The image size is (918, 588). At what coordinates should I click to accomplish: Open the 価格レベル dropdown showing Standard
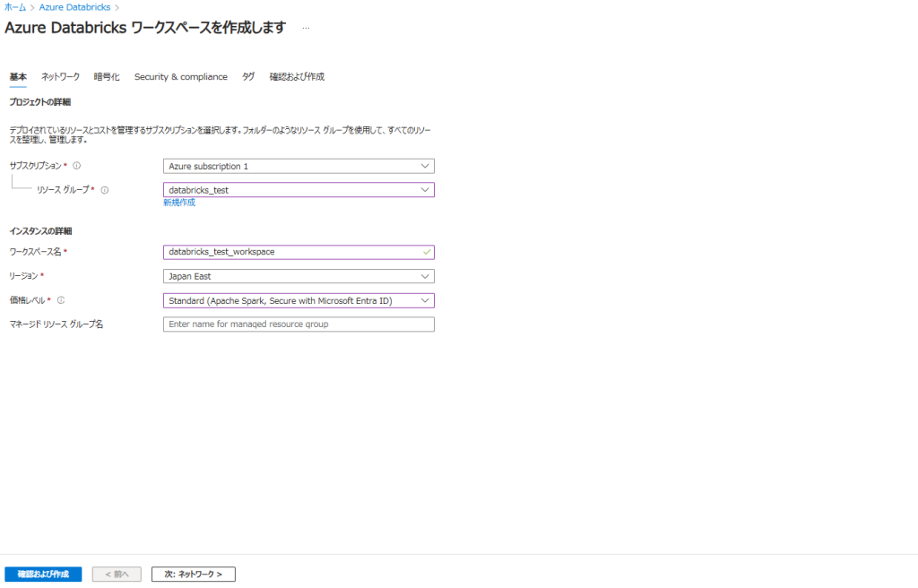point(299,301)
